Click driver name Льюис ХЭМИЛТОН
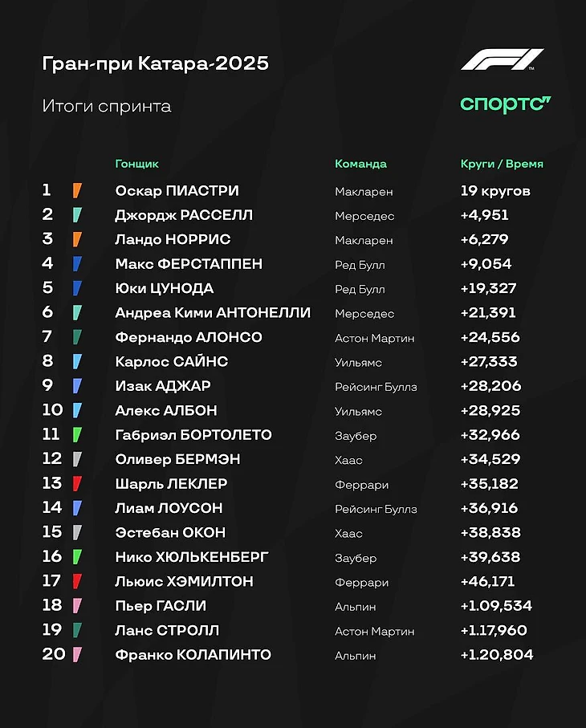Image resolution: width=586 pixels, height=728 pixels. tap(185, 581)
